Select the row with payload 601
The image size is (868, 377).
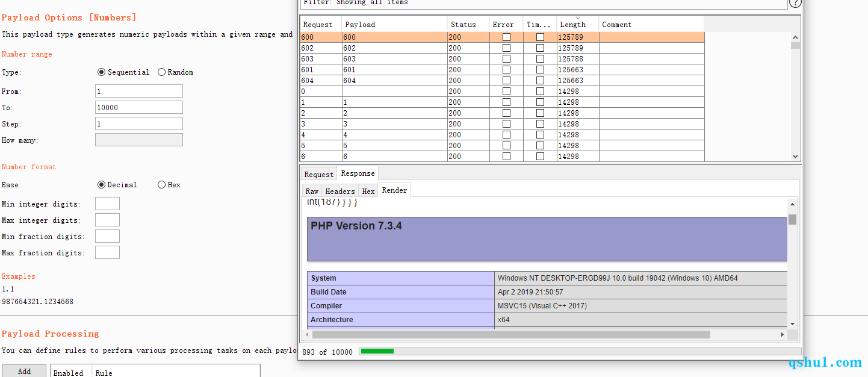(502, 70)
